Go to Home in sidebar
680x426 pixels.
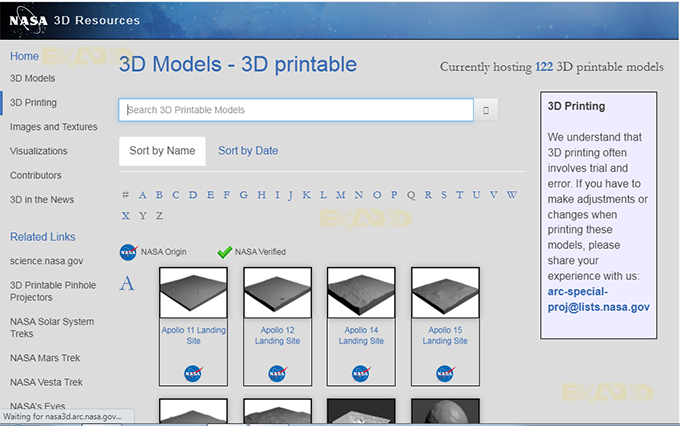24,56
